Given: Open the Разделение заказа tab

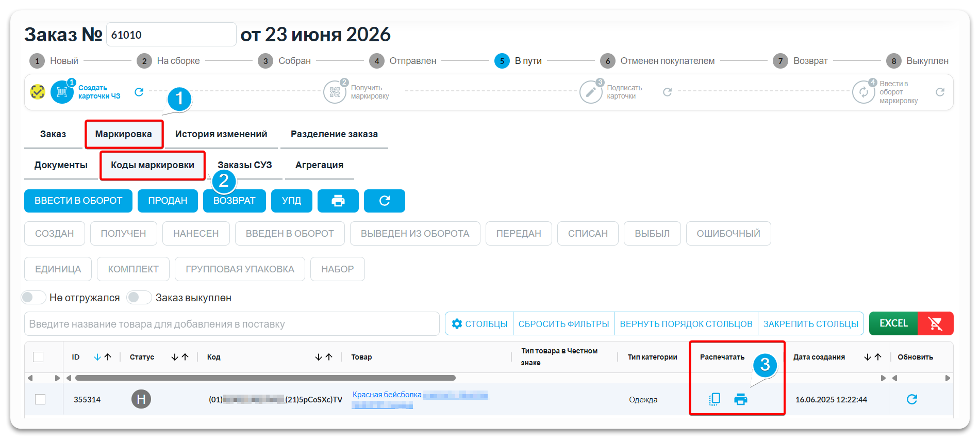Looking at the screenshot, I should 334,134.
